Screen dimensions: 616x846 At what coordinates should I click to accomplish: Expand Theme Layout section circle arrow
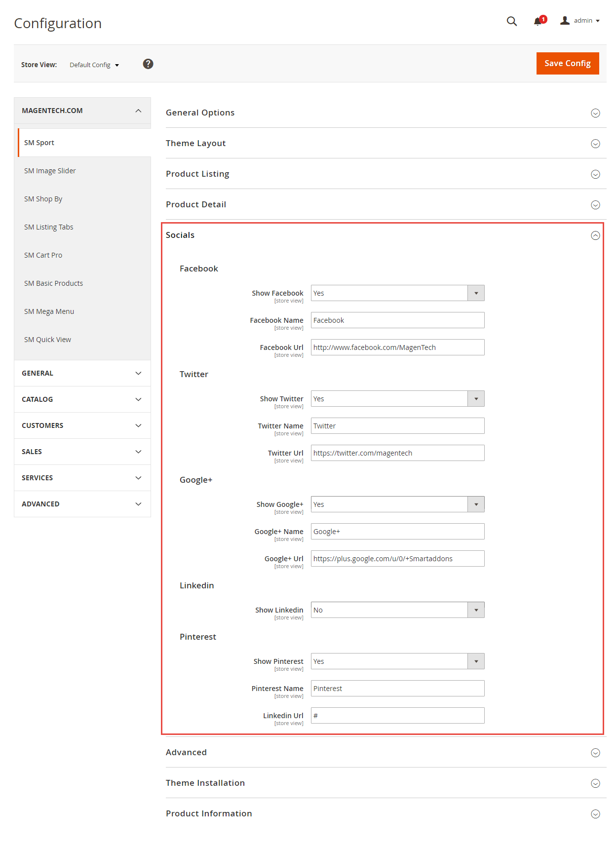coord(595,144)
